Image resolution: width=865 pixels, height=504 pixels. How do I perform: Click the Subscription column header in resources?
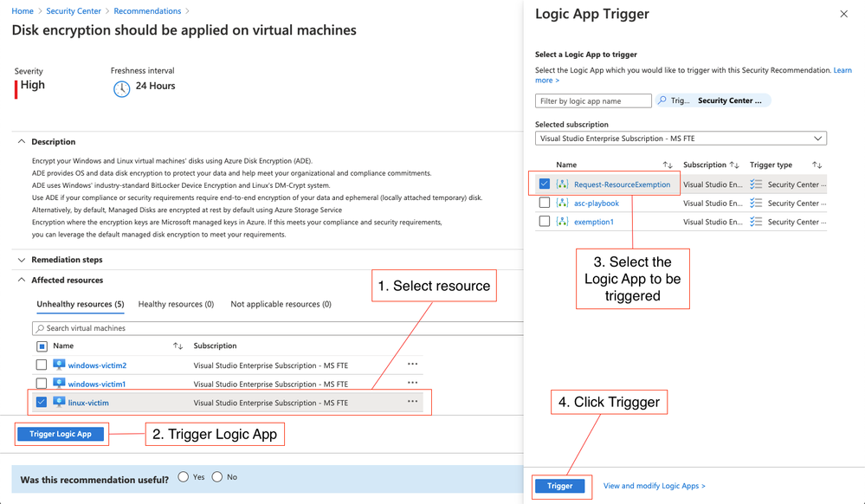pos(215,346)
